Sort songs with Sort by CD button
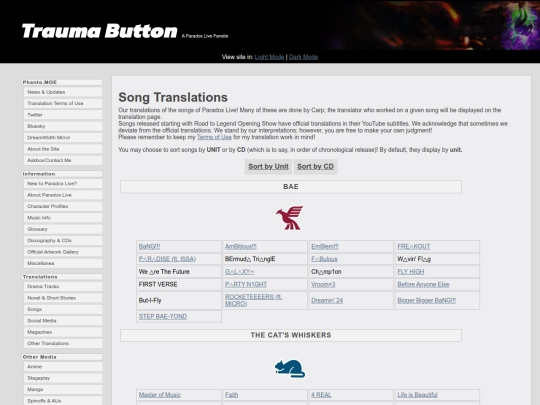Viewport: 540px width, 405px height. tap(315, 166)
